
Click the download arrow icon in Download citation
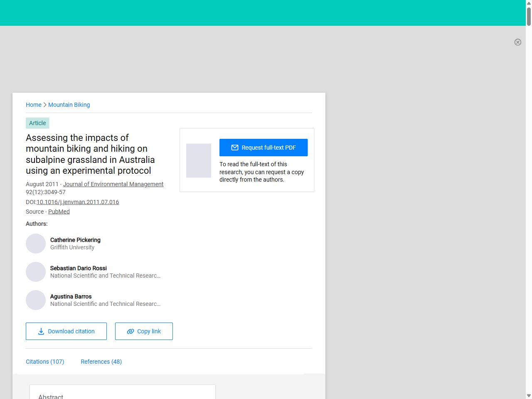pos(41,331)
